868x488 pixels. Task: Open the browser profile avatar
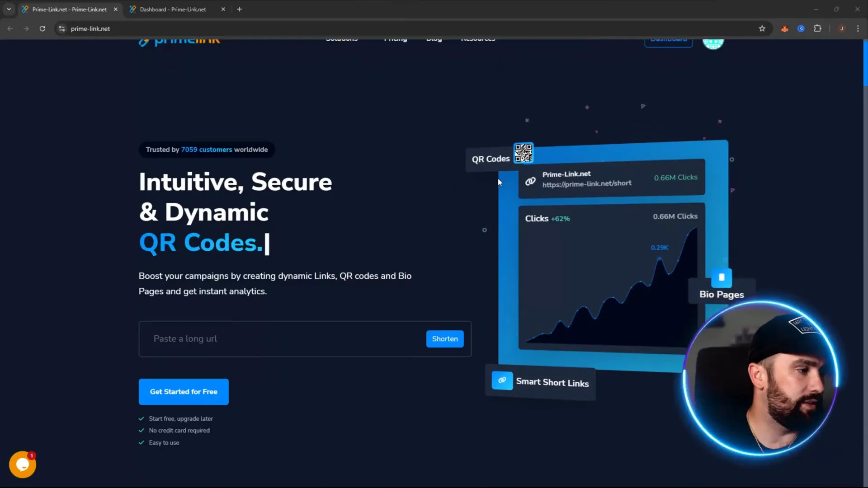842,28
